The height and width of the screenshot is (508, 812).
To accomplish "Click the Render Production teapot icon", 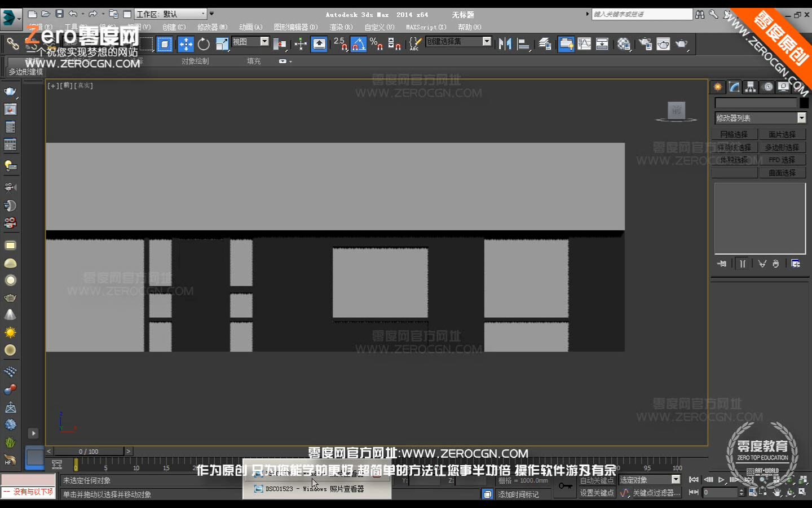I will tap(682, 44).
